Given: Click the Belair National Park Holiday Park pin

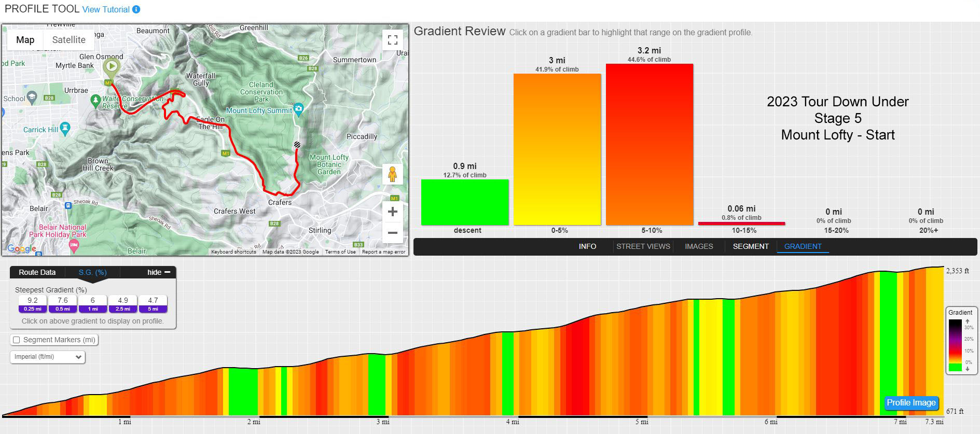Looking at the screenshot, I should tap(74, 246).
